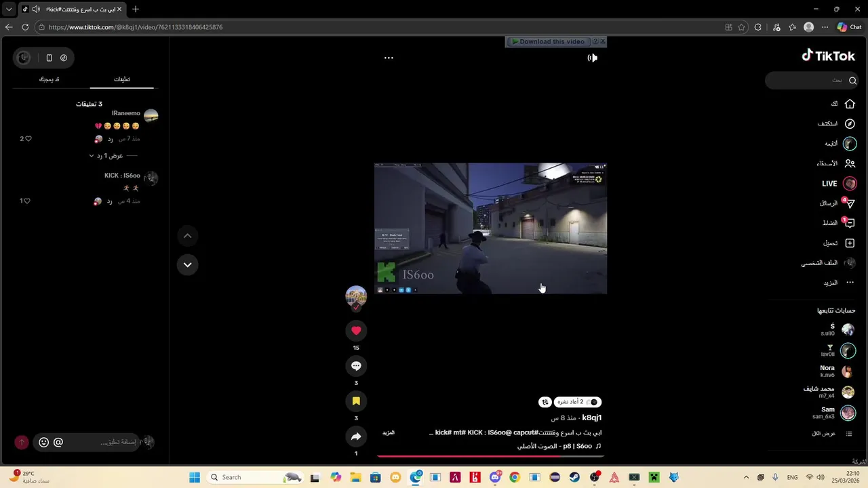Go to previous video with up chevron
Image resolution: width=868 pixels, height=488 pixels.
187,236
